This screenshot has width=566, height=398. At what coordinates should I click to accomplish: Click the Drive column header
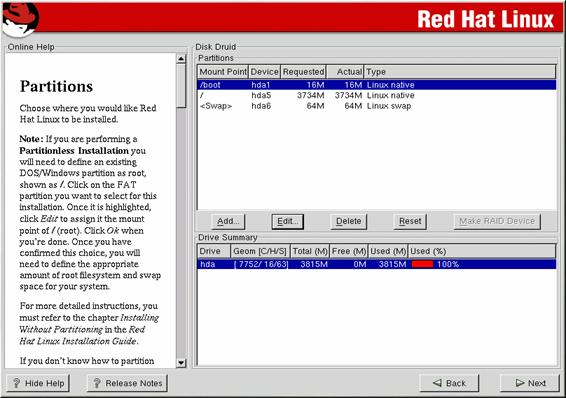214,251
